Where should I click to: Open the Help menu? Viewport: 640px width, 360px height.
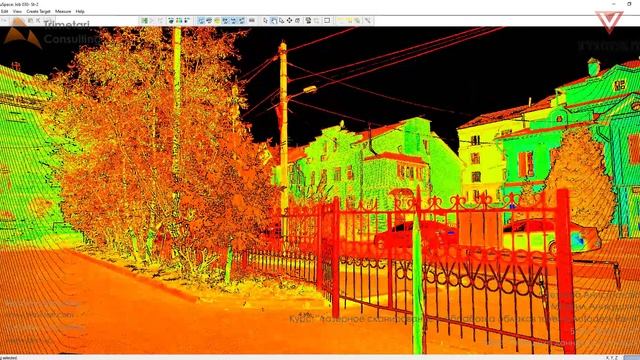point(80,11)
